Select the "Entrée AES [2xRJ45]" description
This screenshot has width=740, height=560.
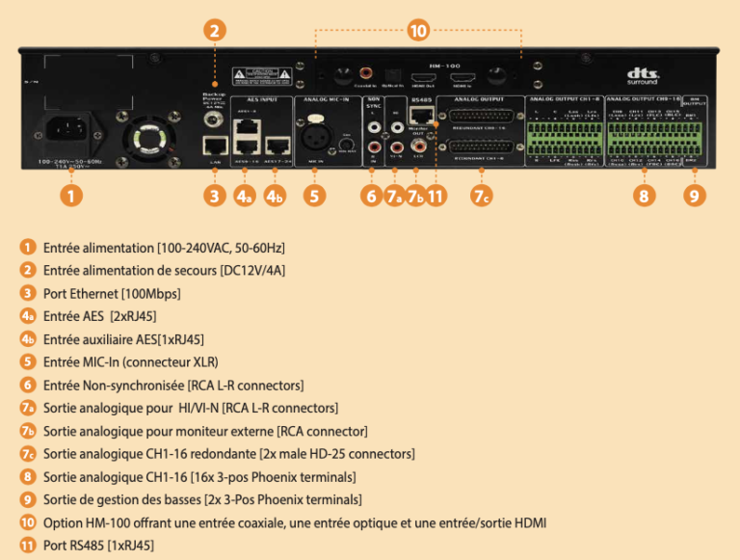(x=99, y=316)
